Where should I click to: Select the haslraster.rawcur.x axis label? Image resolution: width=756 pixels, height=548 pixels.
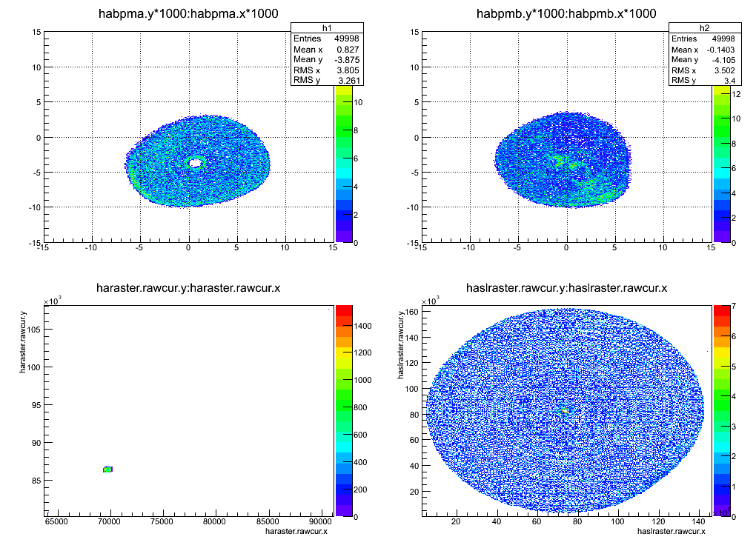(672, 531)
